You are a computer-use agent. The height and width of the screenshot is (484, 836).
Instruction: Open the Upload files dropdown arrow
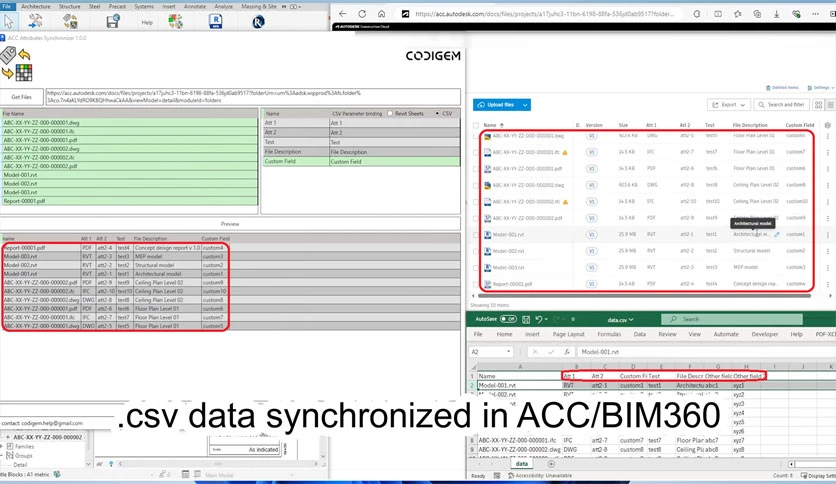point(525,105)
